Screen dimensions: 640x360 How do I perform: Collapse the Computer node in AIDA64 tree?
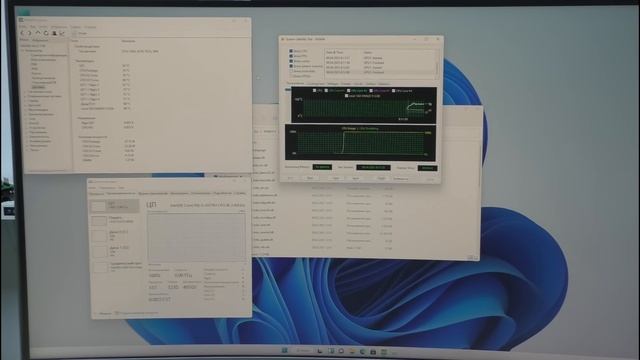click(21, 51)
